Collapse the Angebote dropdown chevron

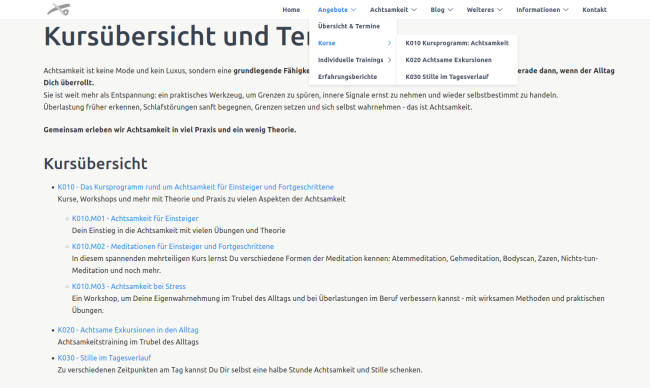pos(354,10)
